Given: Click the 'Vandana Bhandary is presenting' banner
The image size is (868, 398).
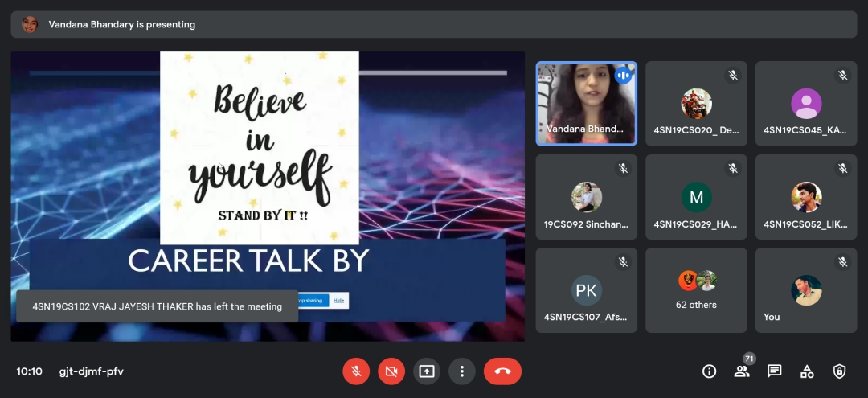Looking at the screenshot, I should (121, 24).
